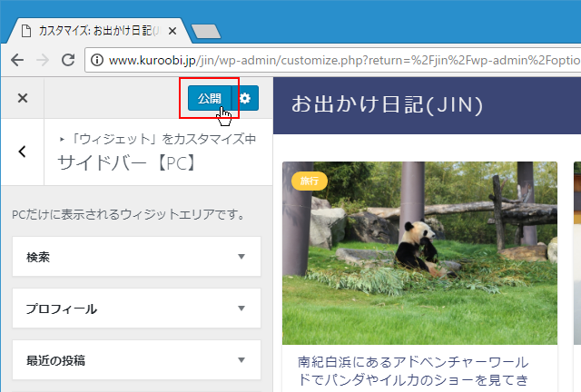Open publish settings gear icon
The width and height of the screenshot is (581, 392).
pos(245,98)
